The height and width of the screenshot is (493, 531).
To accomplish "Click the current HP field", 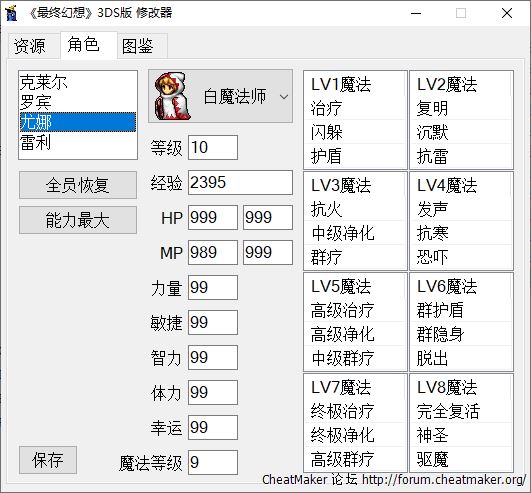I will point(213,217).
